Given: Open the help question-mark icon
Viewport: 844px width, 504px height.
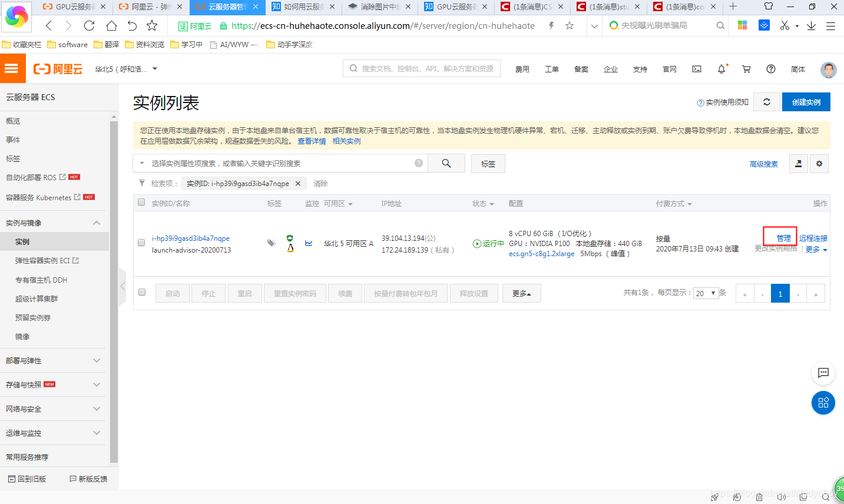Looking at the screenshot, I should [x=771, y=69].
